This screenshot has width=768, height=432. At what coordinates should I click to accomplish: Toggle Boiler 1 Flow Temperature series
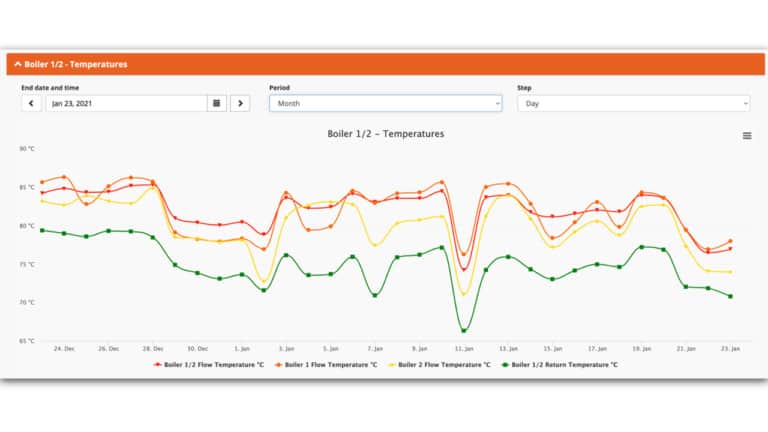(x=326, y=365)
